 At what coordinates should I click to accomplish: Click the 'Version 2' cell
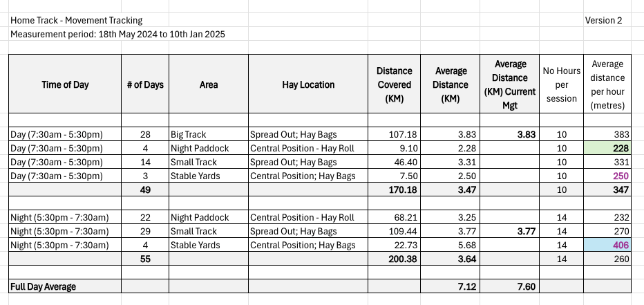(607, 20)
